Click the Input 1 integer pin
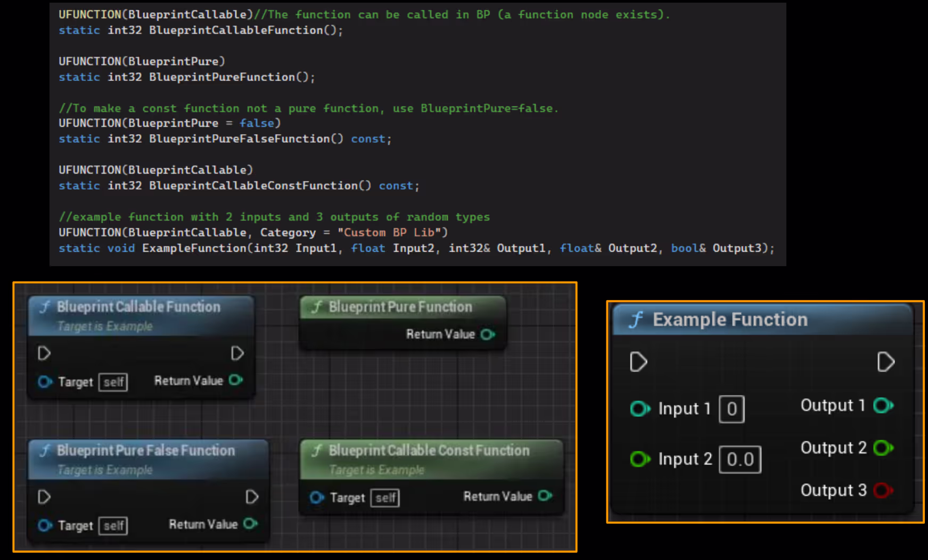The width and height of the screenshot is (928, 560). (x=640, y=409)
